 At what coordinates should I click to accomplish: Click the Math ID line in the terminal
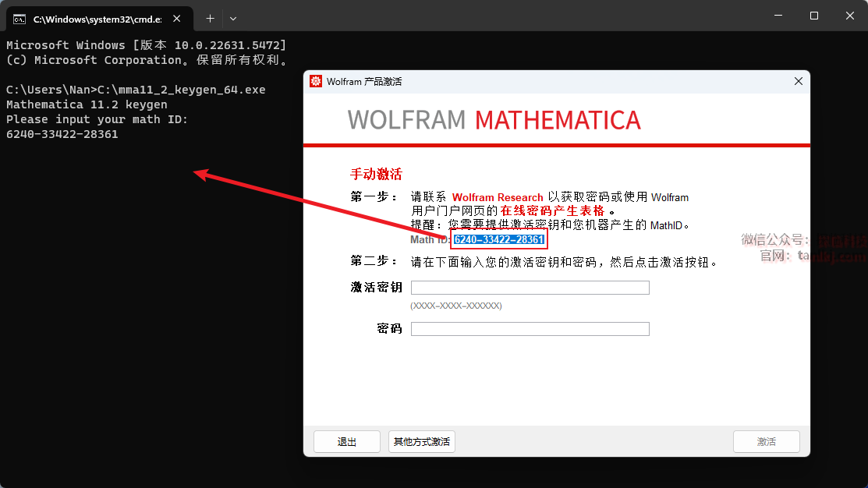[x=62, y=134]
